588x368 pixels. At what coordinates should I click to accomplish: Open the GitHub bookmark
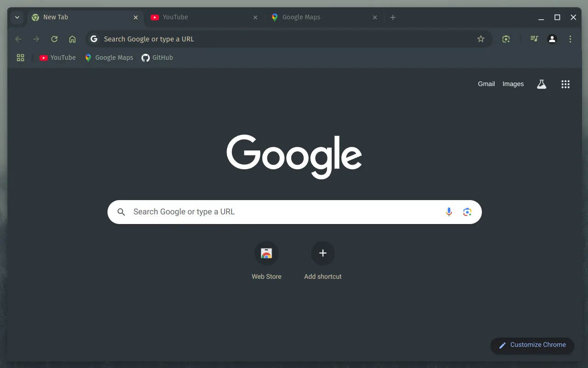(x=157, y=57)
